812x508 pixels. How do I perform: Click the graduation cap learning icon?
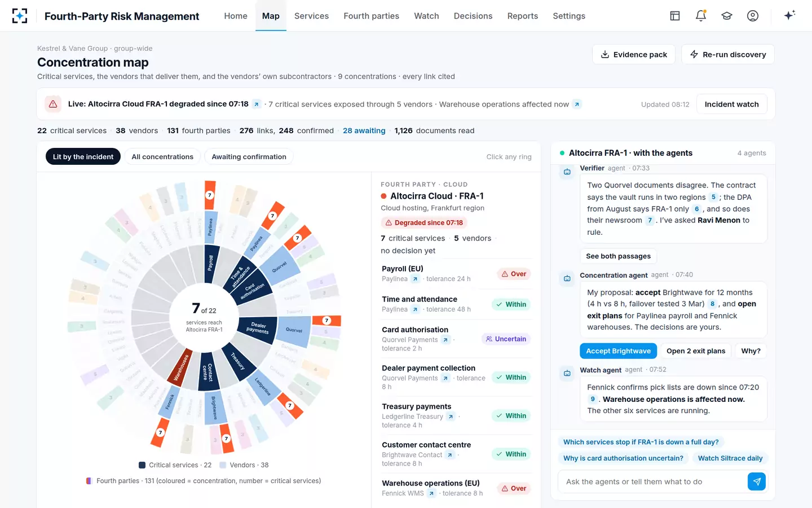point(727,16)
